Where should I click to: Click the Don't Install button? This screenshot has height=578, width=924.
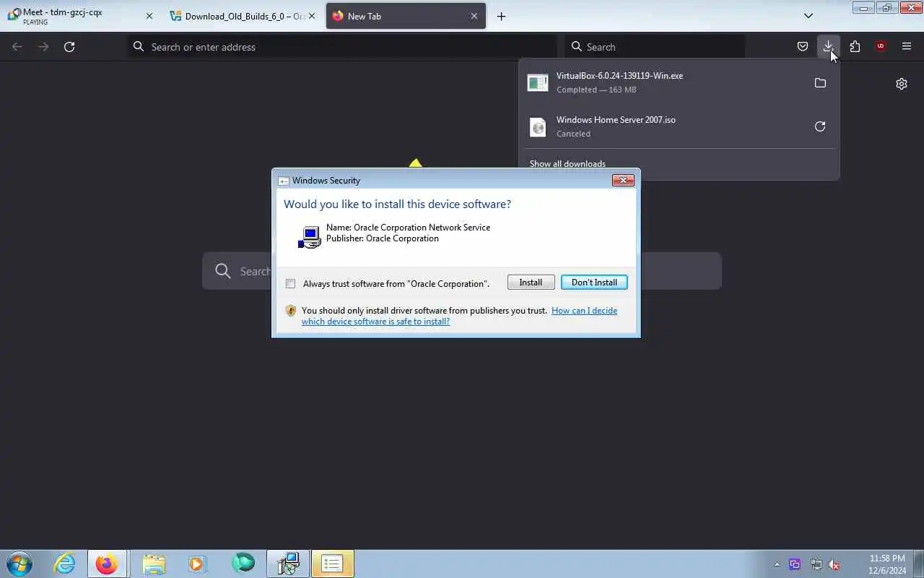click(594, 282)
